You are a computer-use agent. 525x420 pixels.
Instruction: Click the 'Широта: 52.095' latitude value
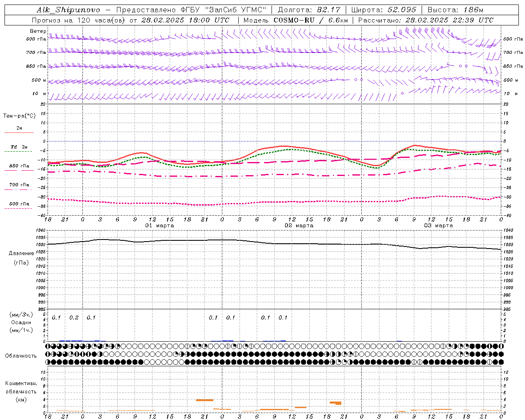(384, 10)
